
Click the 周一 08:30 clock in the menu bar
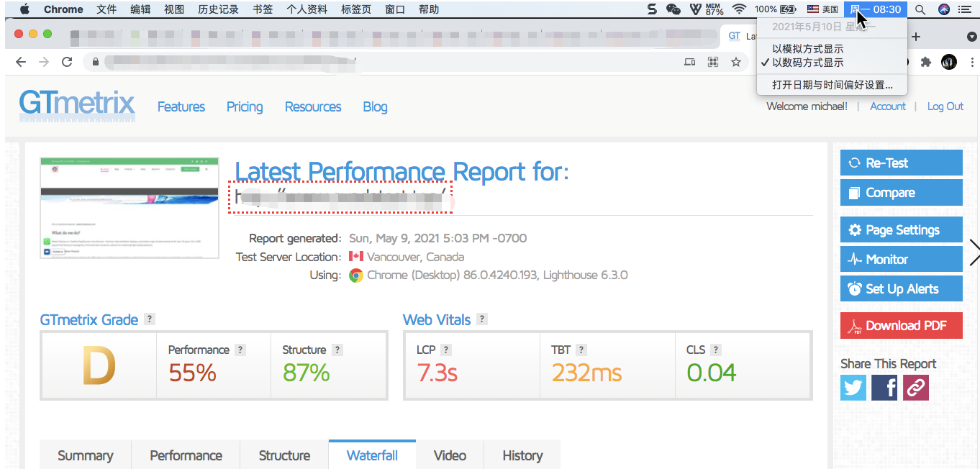pos(875,9)
